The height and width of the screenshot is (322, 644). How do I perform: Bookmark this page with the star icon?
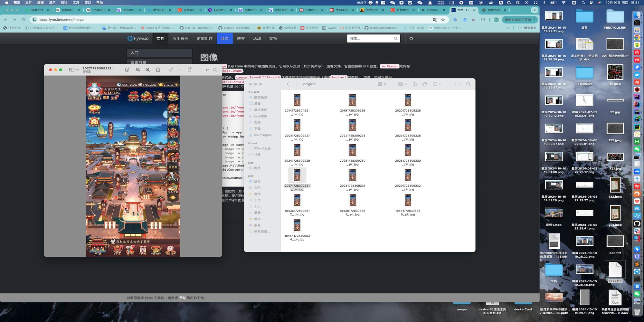tap(443, 20)
